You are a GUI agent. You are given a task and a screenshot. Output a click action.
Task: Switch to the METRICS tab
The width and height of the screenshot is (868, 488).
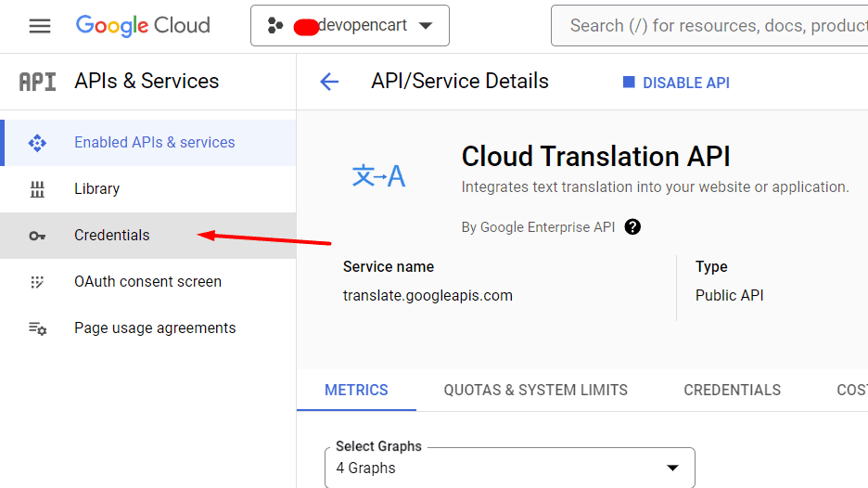356,390
